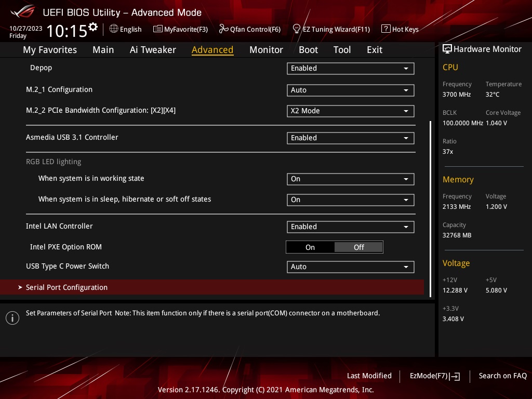Open RGB working state dropdown

[x=351, y=179]
